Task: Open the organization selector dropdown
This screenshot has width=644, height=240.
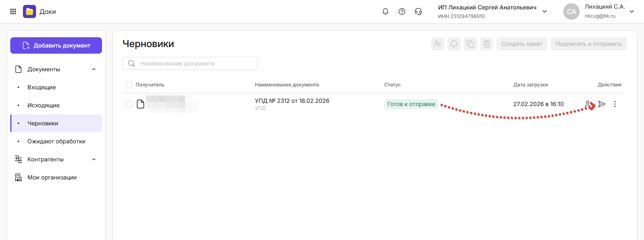Action: click(x=544, y=11)
